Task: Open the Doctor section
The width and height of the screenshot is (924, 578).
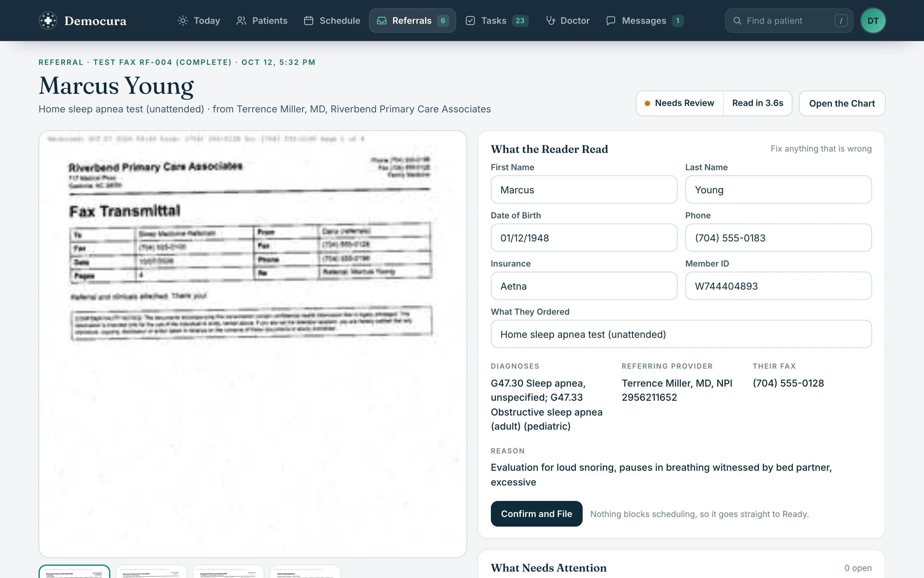Action: click(x=568, y=21)
